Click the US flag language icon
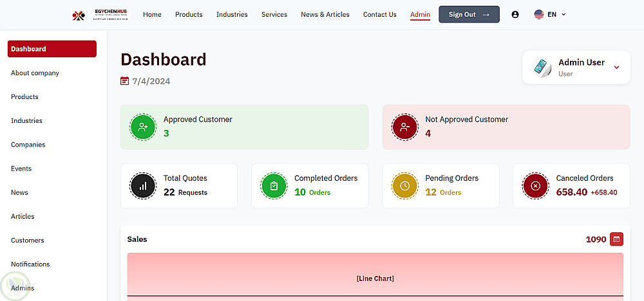 [x=539, y=14]
